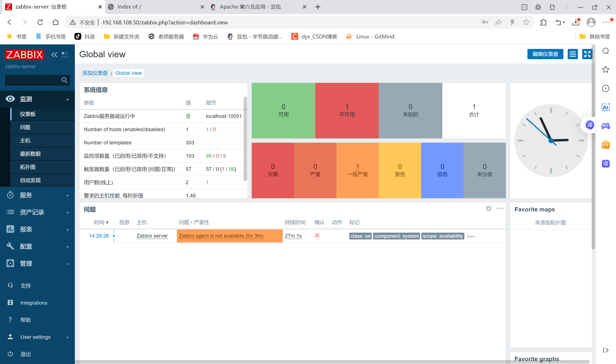Screen dimensions: 616x364
Task: Open the 最新数据 menu item
Action: pos(30,154)
